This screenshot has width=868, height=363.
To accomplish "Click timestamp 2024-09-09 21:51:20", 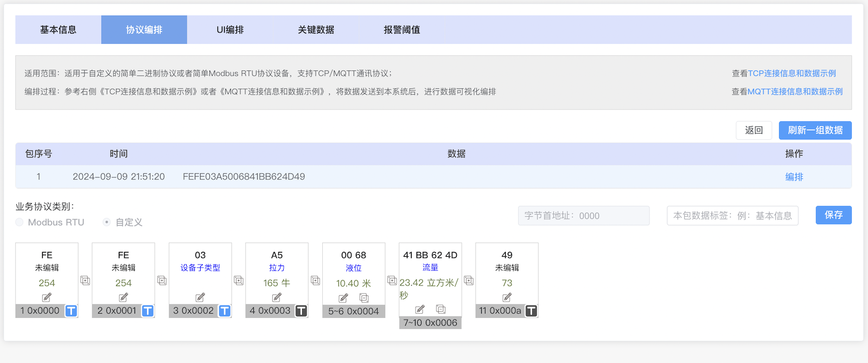I will click(x=119, y=177).
